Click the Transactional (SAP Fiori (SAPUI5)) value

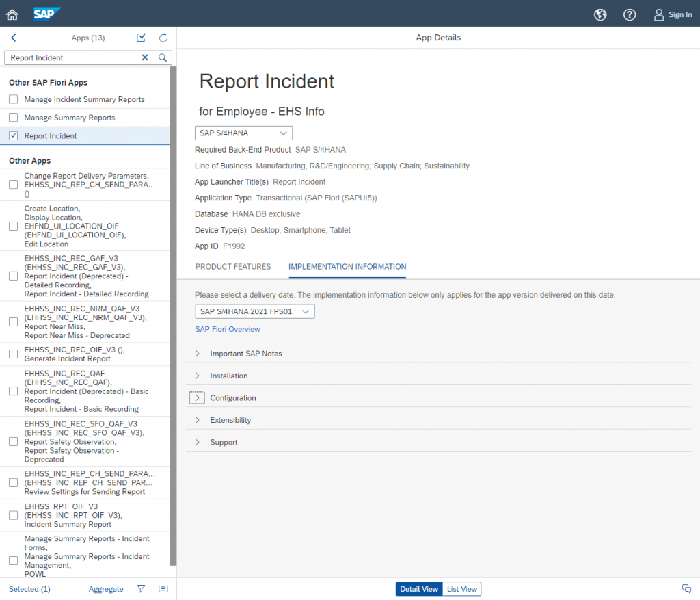pyautogui.click(x=317, y=198)
